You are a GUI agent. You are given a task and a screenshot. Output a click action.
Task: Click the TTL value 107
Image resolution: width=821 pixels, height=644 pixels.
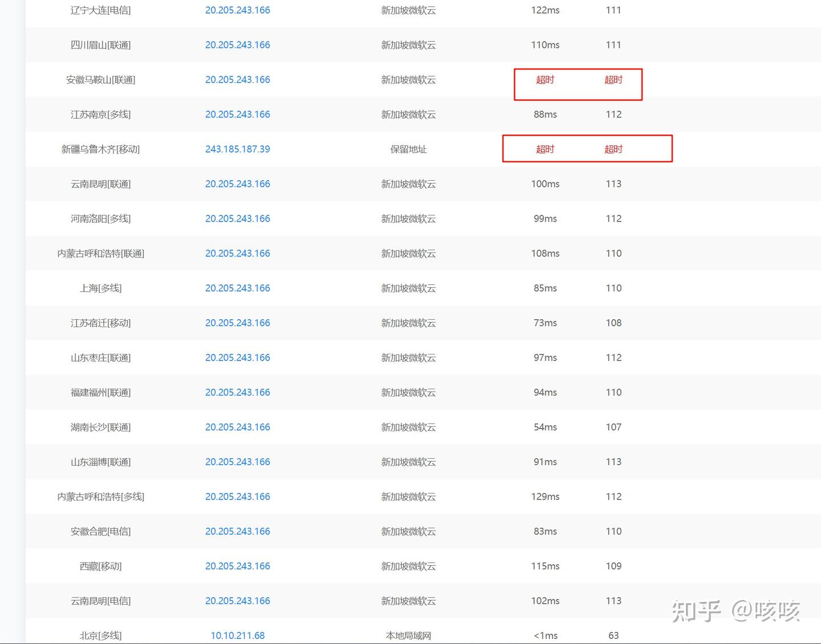pos(613,427)
